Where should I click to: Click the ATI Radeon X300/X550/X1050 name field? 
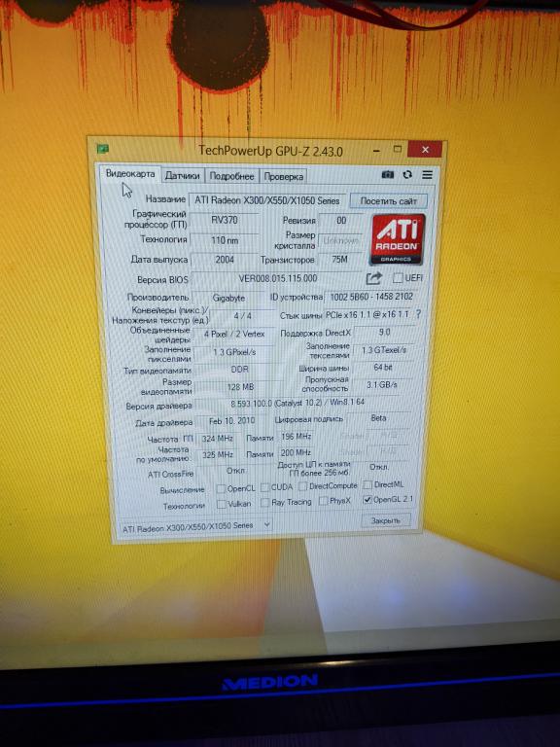click(268, 200)
